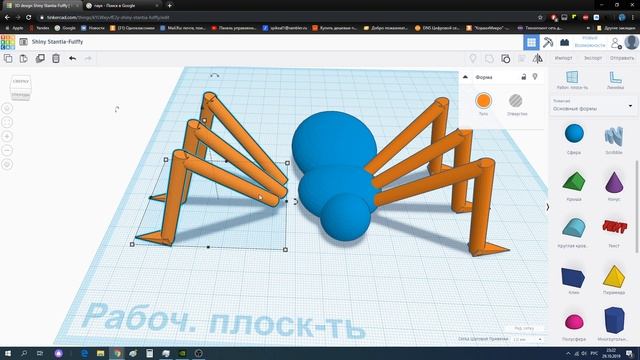Undo the last action
The image size is (640, 360).
point(73,58)
